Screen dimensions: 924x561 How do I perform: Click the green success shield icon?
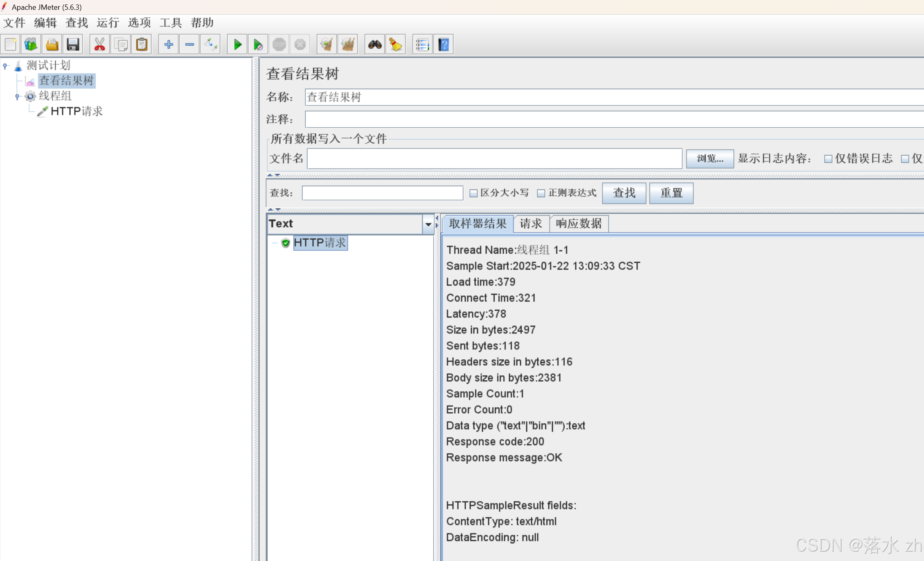[x=286, y=243]
